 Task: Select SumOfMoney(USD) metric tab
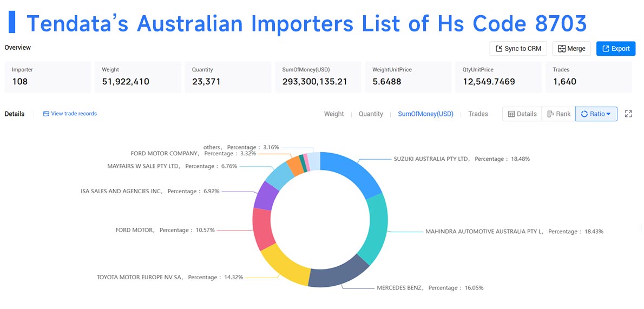coord(425,114)
